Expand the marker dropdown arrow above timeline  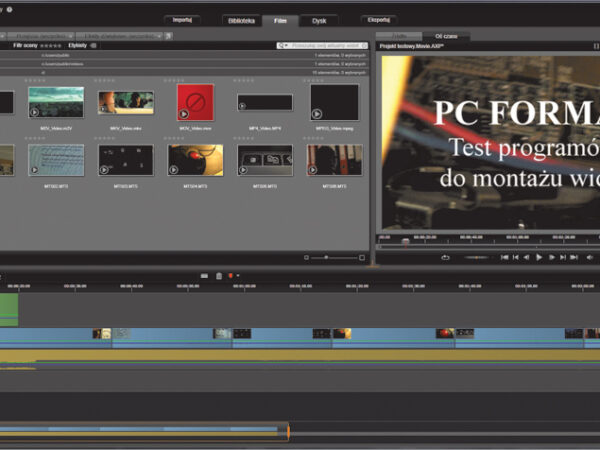239,275
